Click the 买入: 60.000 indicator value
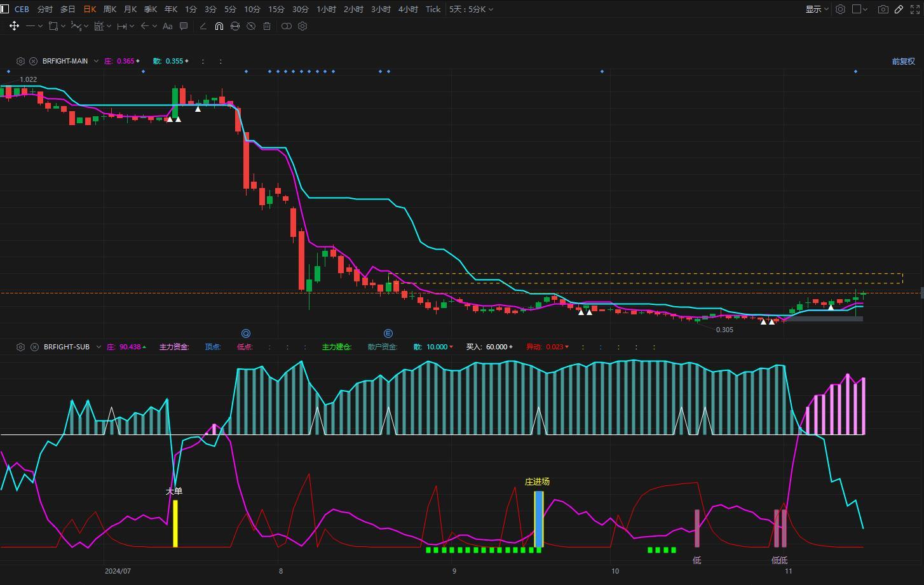Screen dimensions: 924x585 tap(489, 347)
